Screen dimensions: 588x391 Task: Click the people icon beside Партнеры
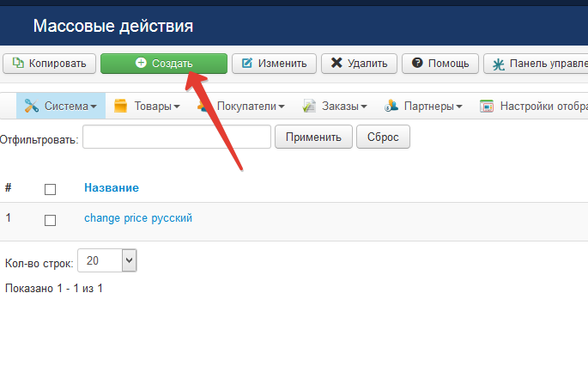391,106
